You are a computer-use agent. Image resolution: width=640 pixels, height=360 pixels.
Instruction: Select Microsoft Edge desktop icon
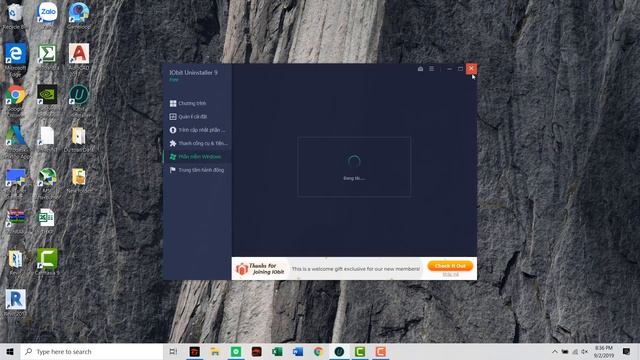pos(16,59)
